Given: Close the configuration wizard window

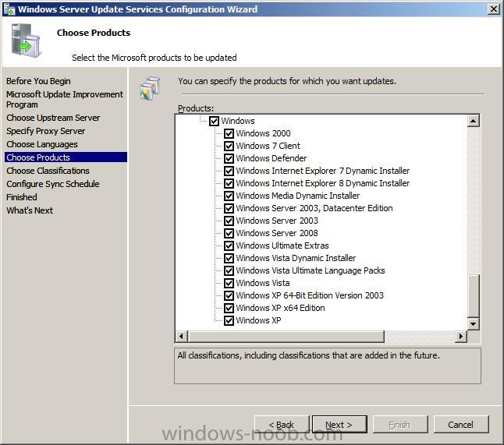Looking at the screenshot, I should (493, 9).
